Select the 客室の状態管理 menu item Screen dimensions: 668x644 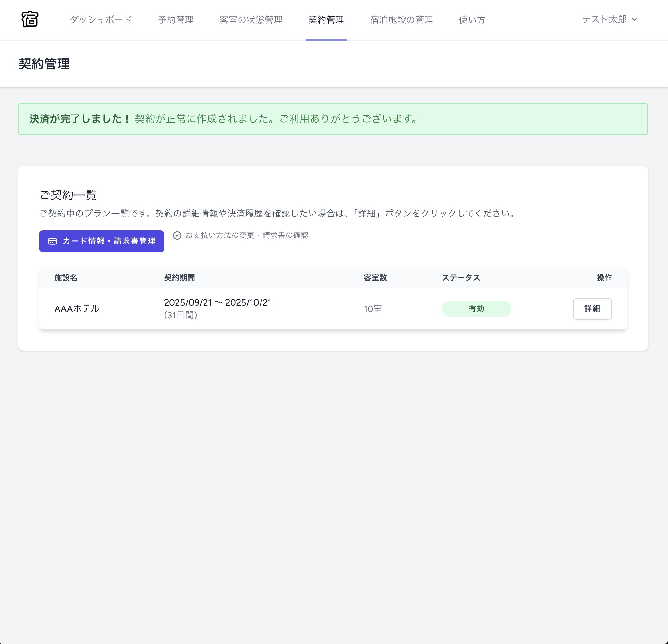(x=252, y=20)
